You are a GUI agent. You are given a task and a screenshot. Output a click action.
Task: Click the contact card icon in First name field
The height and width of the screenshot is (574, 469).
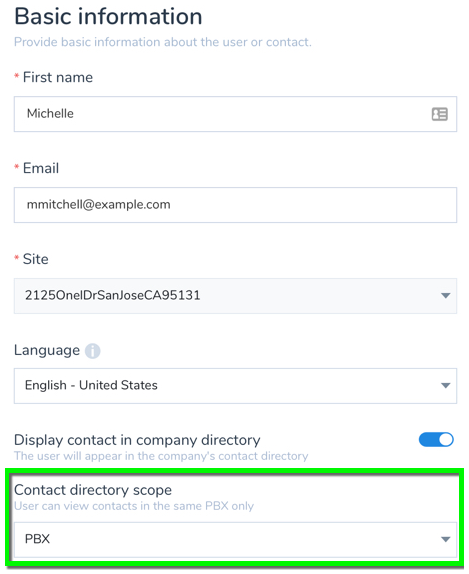pos(439,114)
